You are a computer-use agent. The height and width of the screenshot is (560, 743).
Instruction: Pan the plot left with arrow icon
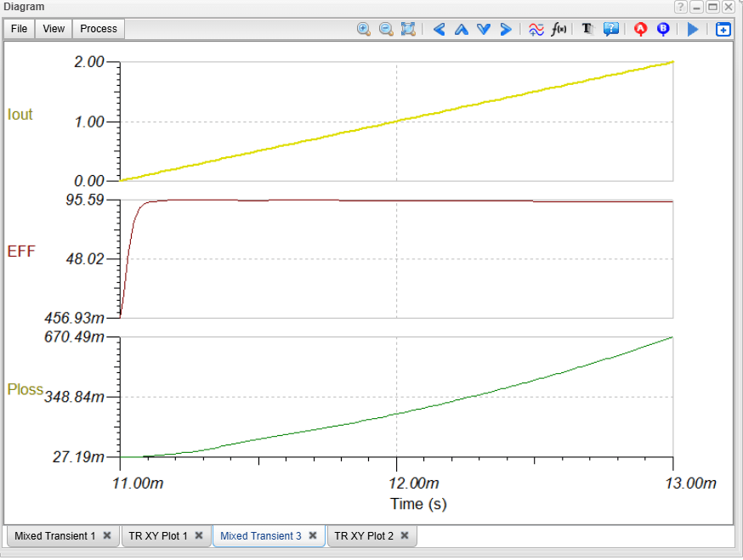(x=440, y=29)
